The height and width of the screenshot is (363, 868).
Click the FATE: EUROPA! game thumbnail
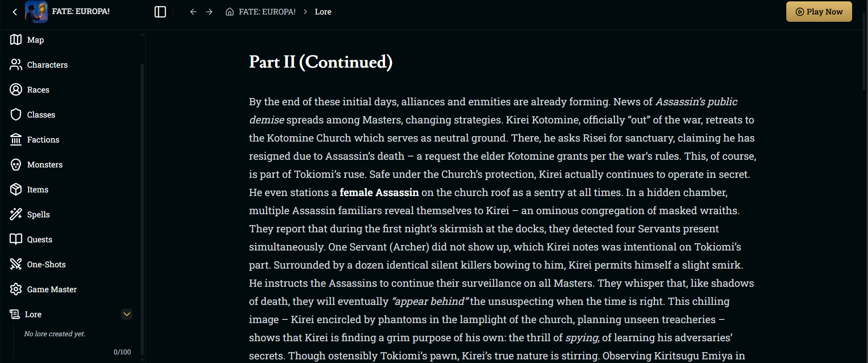(36, 12)
